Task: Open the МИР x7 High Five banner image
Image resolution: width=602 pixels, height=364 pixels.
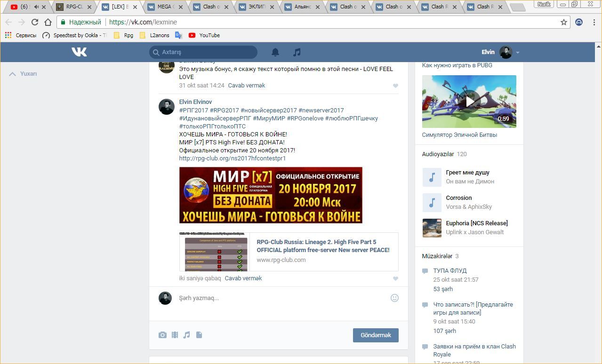Action: [x=271, y=195]
